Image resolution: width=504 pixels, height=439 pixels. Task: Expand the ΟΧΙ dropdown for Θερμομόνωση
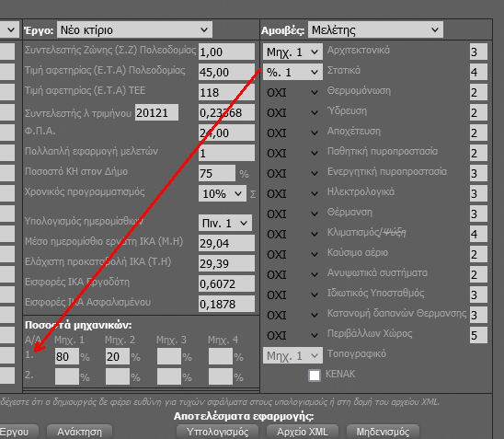(x=292, y=92)
